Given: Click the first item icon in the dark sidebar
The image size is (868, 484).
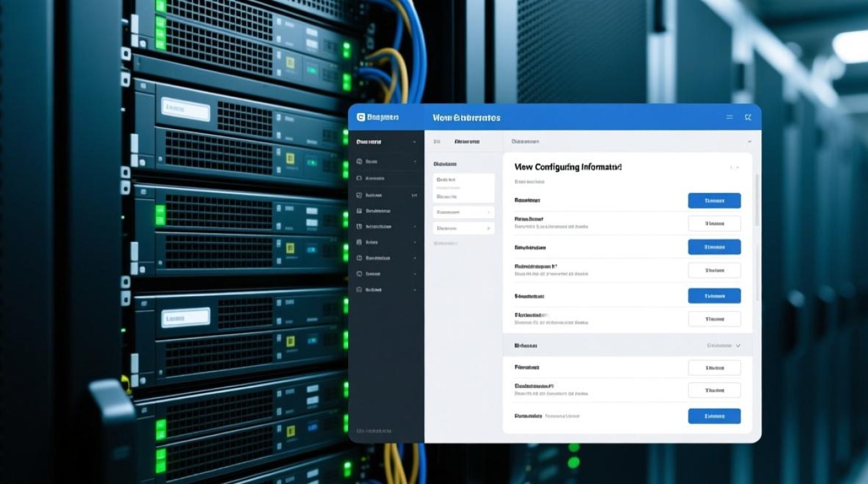Looking at the screenshot, I should click(360, 161).
